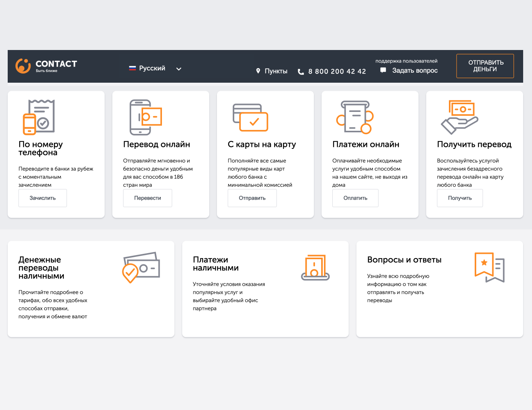Click the phone and receipt icon

coord(39,117)
